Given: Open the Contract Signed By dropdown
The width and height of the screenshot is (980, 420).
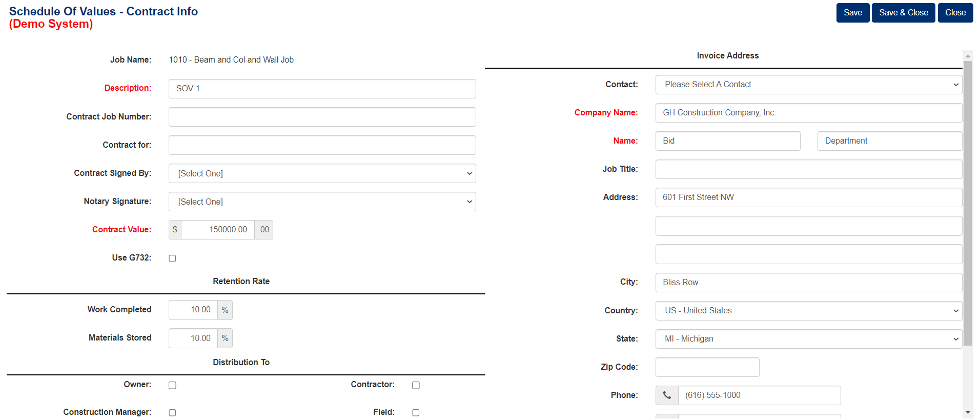Looking at the screenshot, I should pyautogui.click(x=322, y=173).
